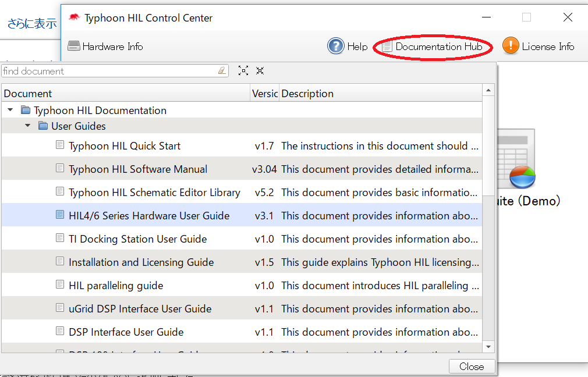This screenshot has width=588, height=377.
Task: Click the orange License Info icon
Action: pos(511,46)
